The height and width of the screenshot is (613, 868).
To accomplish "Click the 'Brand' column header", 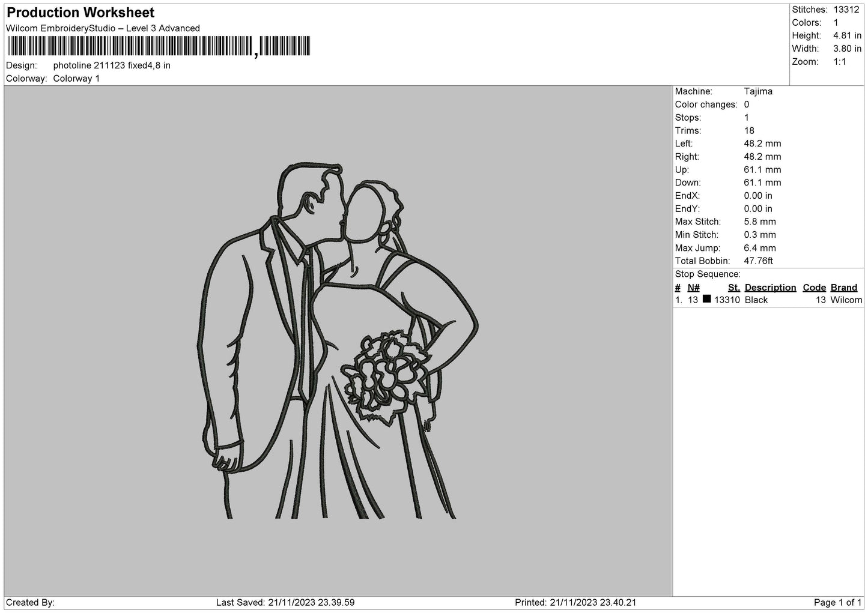I will click(843, 288).
